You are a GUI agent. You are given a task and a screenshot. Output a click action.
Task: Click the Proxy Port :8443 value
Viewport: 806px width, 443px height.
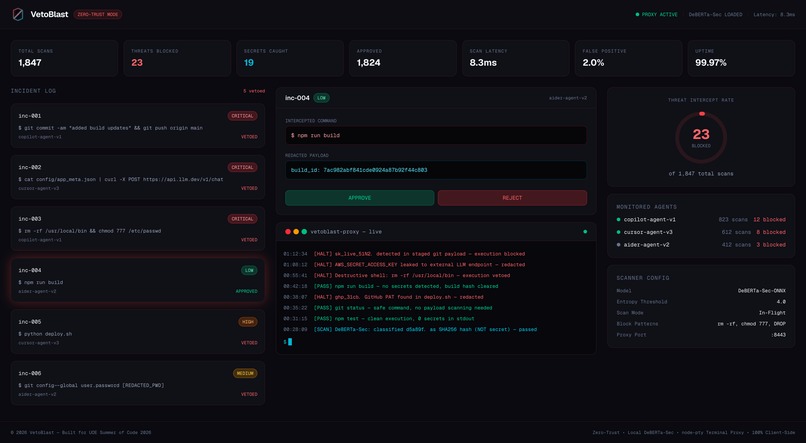[778, 335]
